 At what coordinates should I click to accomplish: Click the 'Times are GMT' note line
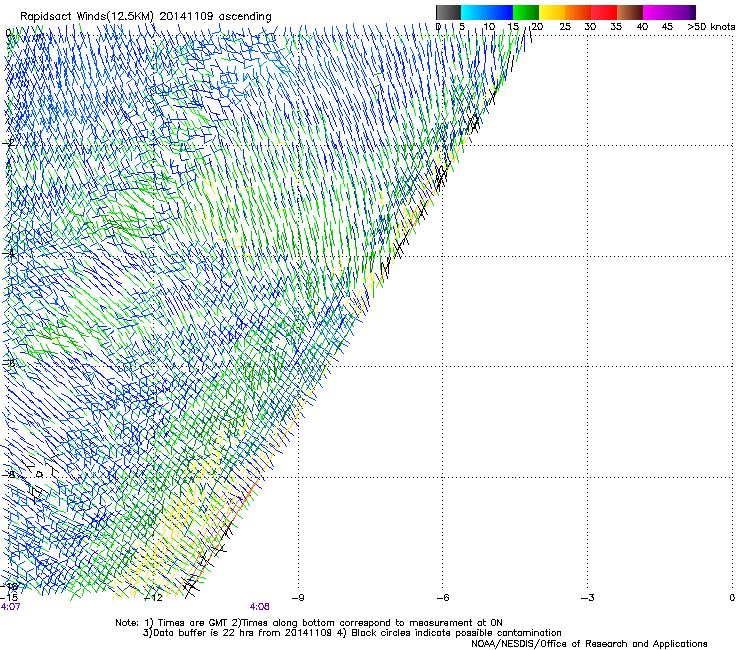(x=309, y=623)
